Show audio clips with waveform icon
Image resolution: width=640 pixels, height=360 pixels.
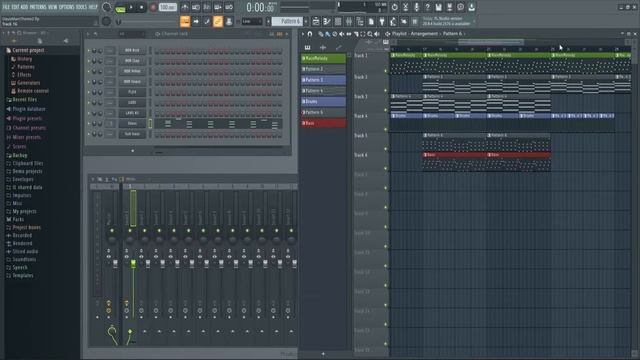[323, 48]
